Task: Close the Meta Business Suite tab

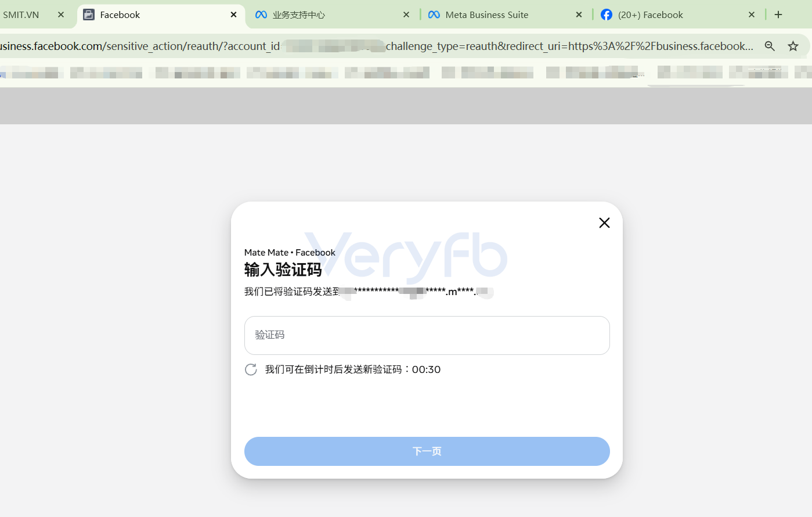Action: [x=579, y=15]
